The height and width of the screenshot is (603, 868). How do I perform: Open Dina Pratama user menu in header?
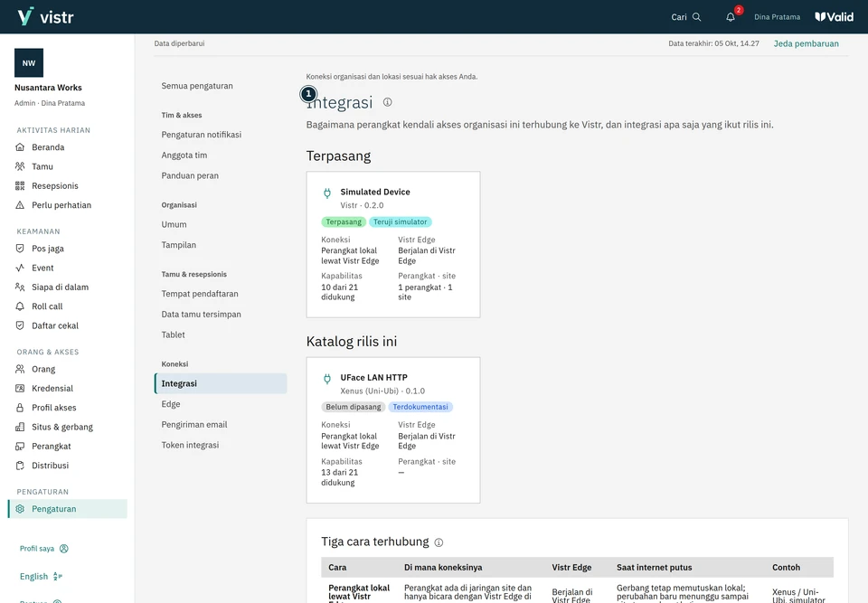tap(778, 17)
